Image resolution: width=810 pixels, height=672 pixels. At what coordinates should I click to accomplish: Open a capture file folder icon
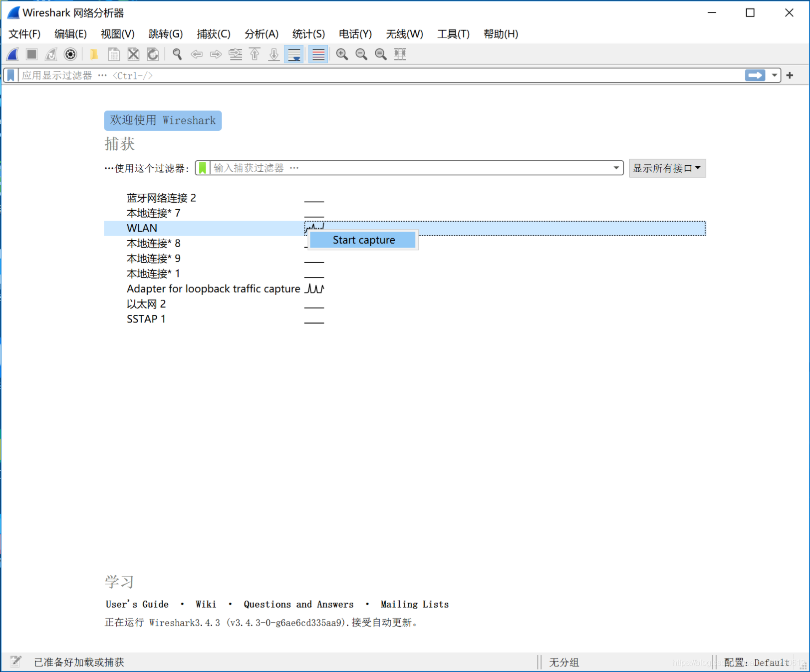tap(94, 54)
